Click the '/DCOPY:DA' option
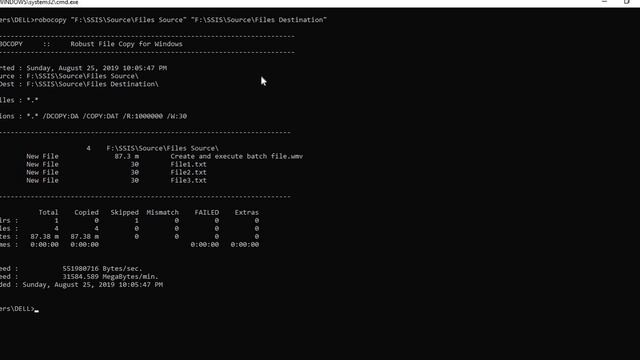 click(60, 116)
